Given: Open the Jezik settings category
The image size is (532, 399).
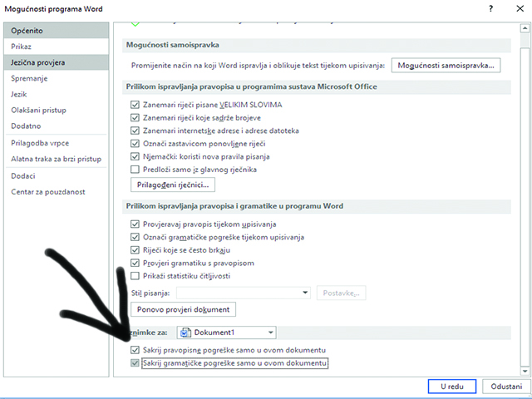Looking at the screenshot, I should pos(57,94).
